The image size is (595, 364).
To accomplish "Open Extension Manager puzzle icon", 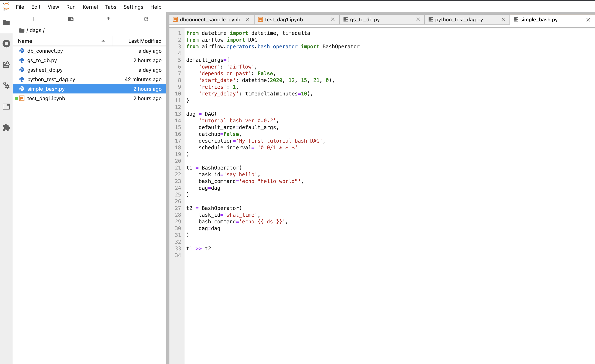I will point(6,128).
